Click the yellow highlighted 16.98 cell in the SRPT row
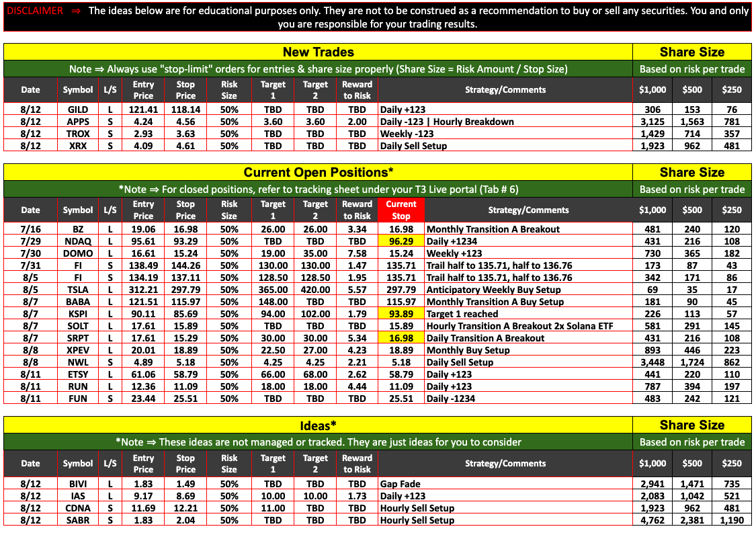This screenshot has height=537, width=756. coord(401,338)
